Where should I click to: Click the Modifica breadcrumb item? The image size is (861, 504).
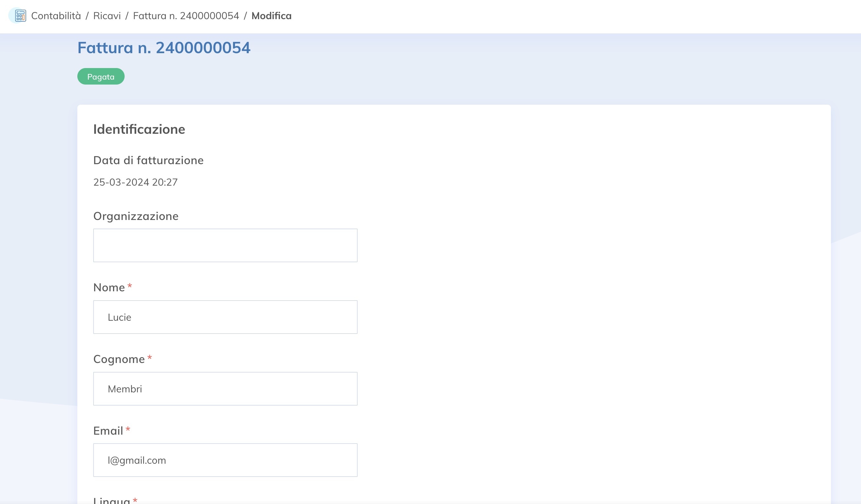click(x=271, y=16)
